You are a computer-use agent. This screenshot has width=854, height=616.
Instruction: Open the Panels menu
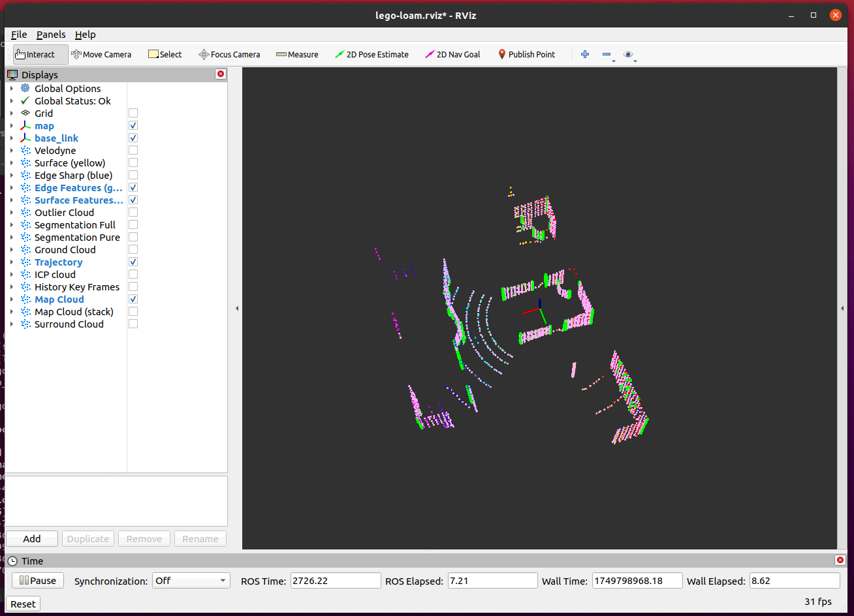(x=51, y=35)
